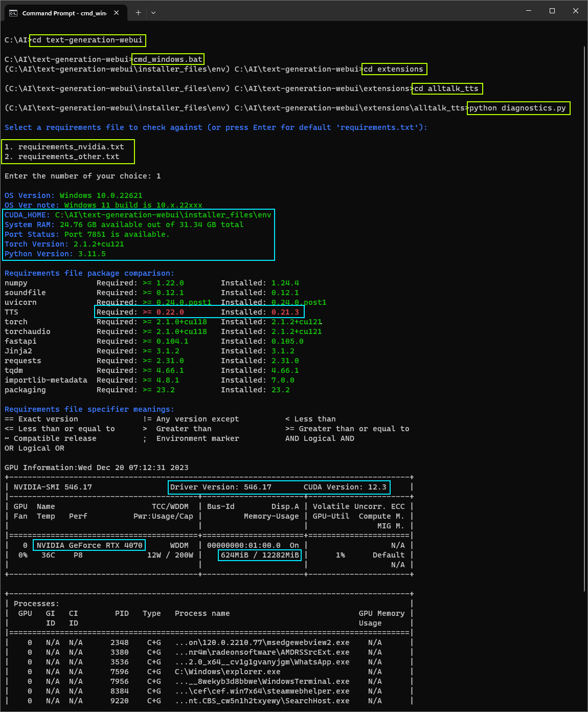Click the TTS required version 0.22.0
Screen dimensions: 588x712
[170, 312]
